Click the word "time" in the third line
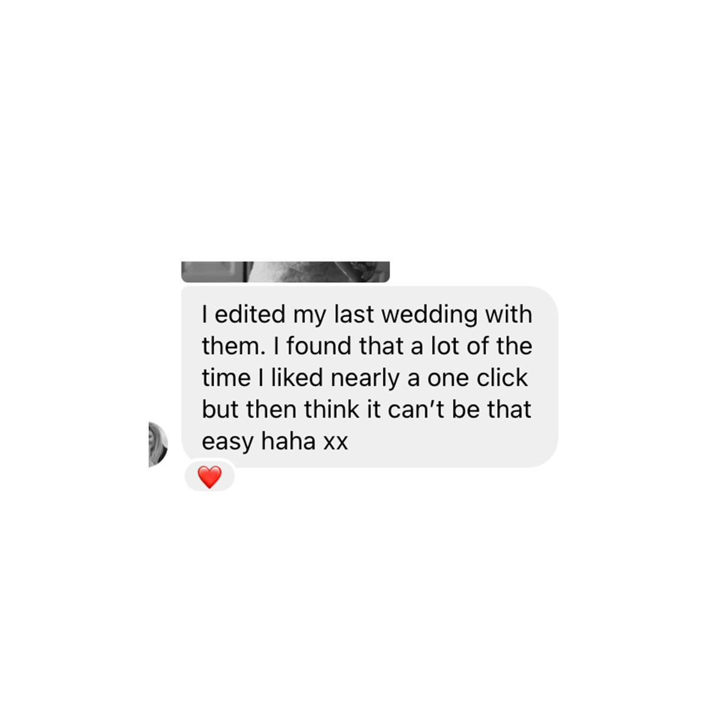 (226, 378)
